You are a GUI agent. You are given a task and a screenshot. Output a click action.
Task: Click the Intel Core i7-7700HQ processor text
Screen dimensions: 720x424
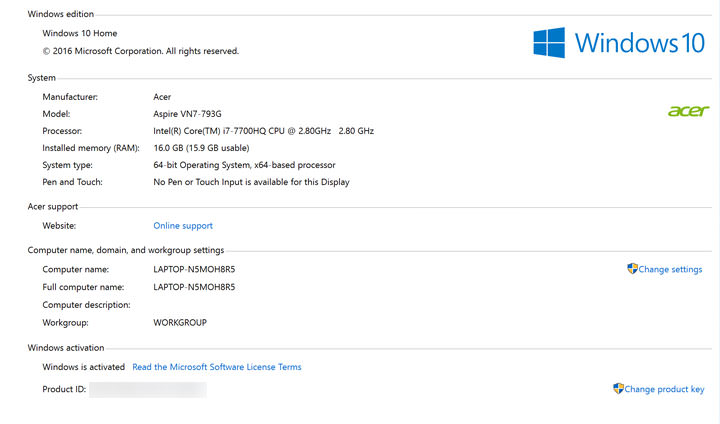coord(263,131)
